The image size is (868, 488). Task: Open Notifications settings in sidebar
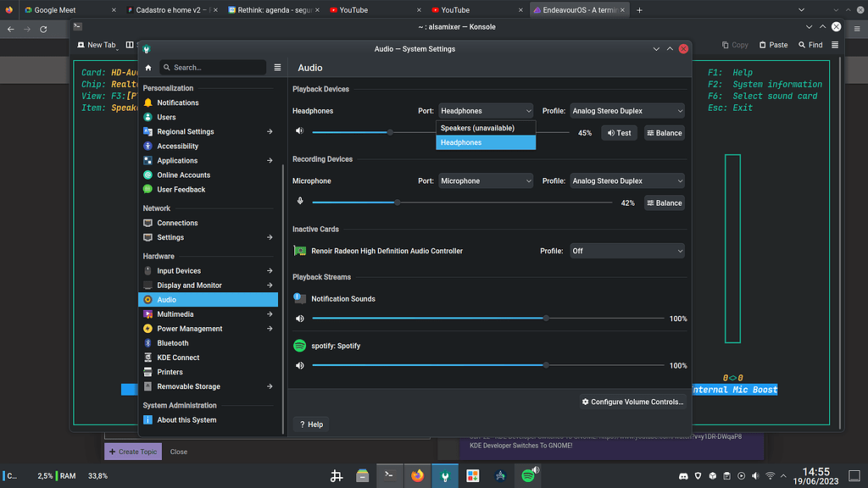tap(178, 103)
